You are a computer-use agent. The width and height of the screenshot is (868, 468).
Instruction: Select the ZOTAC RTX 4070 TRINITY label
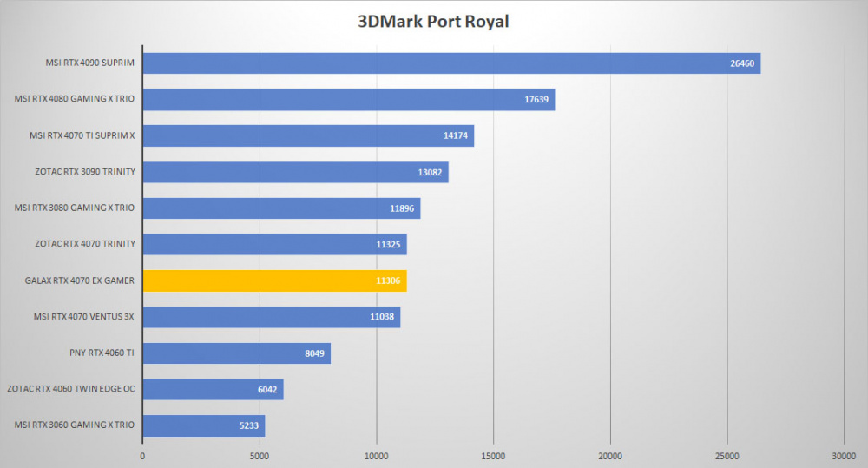point(85,244)
